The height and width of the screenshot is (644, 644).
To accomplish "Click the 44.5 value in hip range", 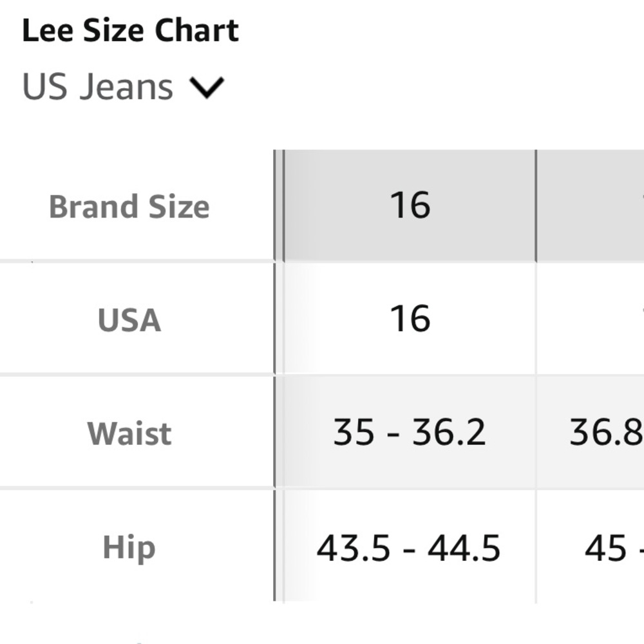I will click(464, 548).
